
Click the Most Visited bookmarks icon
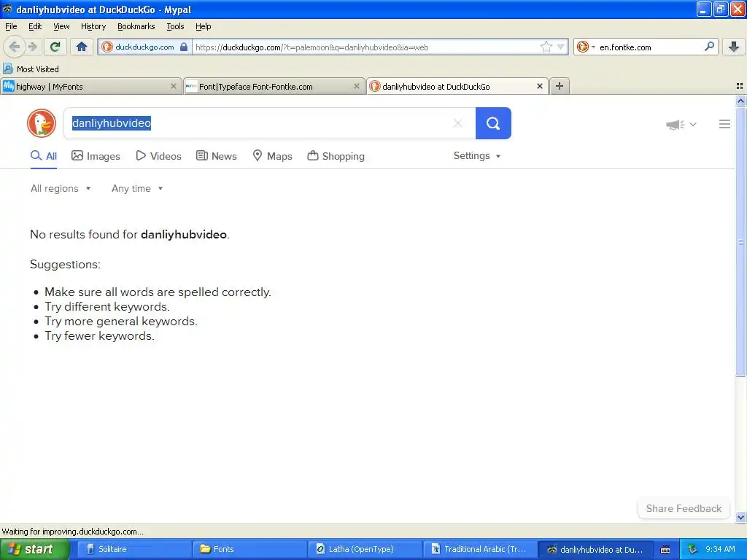7,69
